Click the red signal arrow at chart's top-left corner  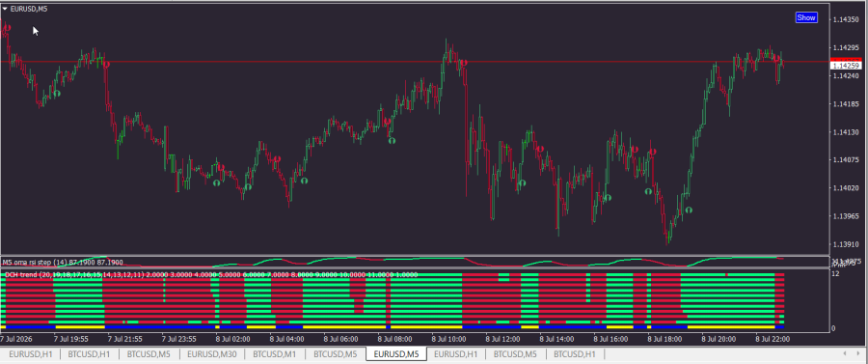(x=7, y=27)
